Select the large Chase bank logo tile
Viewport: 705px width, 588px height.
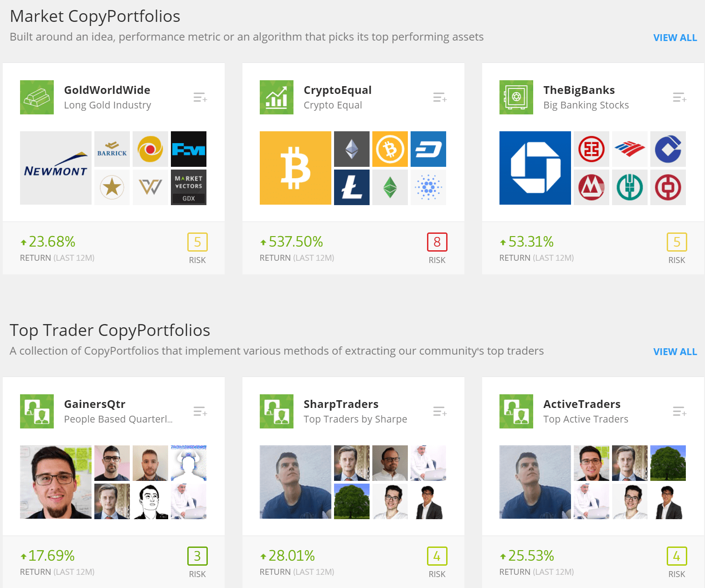pos(535,168)
